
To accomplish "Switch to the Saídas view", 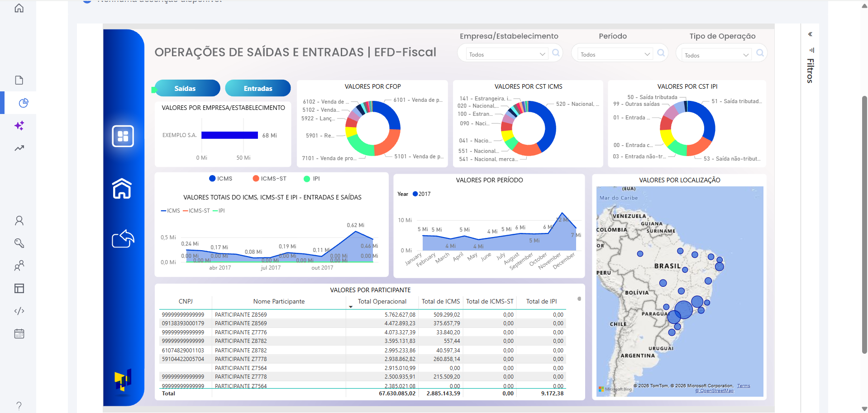I will tap(186, 88).
